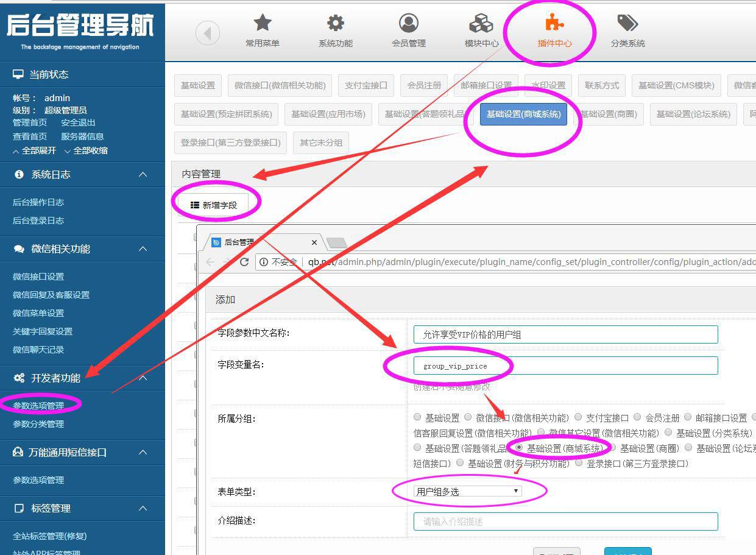Open the 表单类型 dropdown

(467, 491)
